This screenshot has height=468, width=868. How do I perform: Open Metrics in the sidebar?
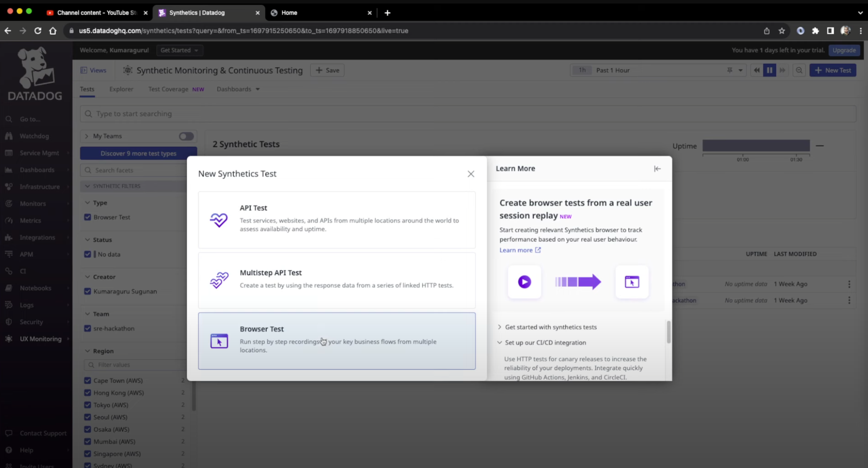pyautogui.click(x=30, y=220)
